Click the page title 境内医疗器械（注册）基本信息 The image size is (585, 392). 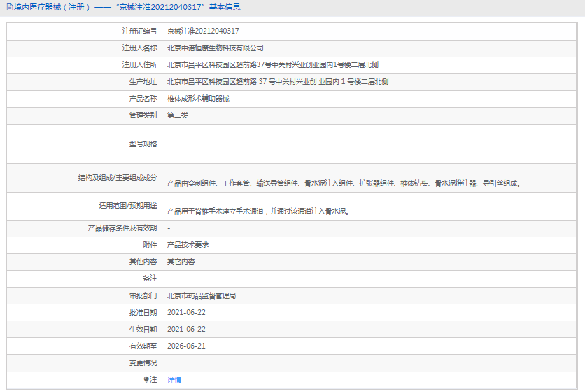126,8
